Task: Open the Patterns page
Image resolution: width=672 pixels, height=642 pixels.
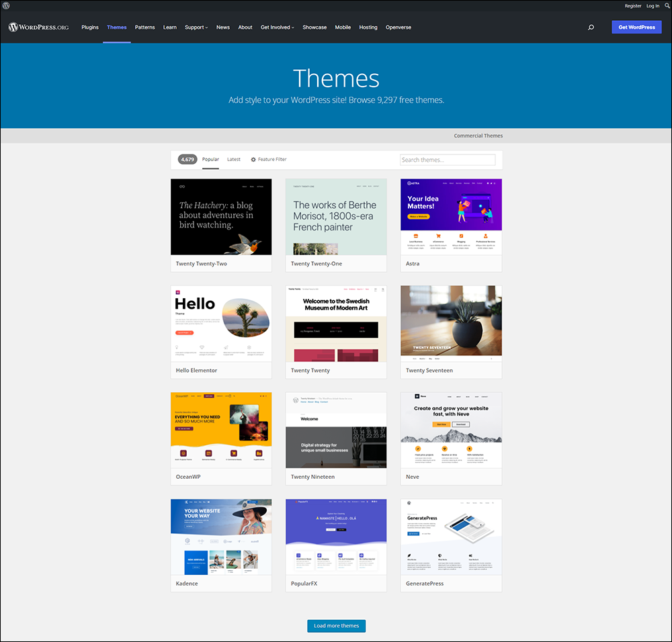Action: (x=145, y=27)
